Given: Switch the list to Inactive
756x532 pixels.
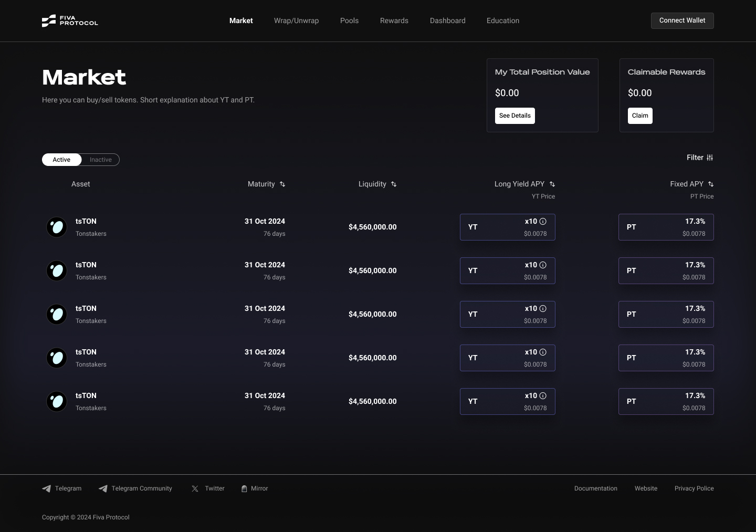Looking at the screenshot, I should point(100,160).
